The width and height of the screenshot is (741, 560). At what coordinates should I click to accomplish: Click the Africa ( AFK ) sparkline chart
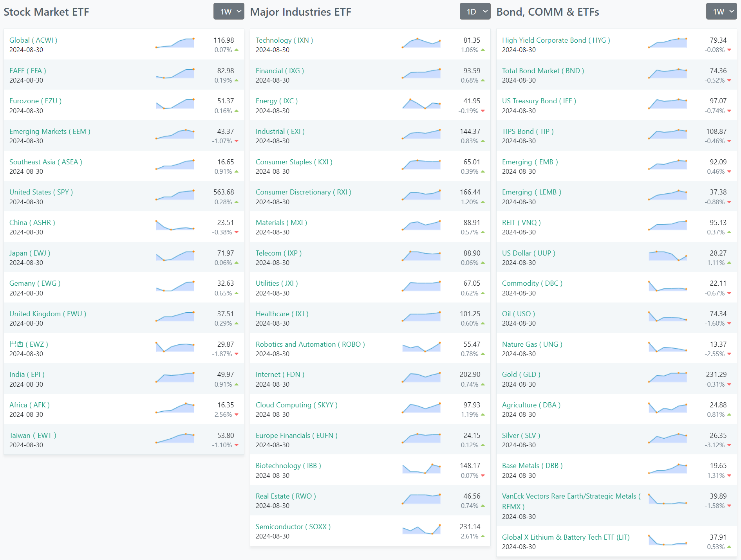(175, 408)
